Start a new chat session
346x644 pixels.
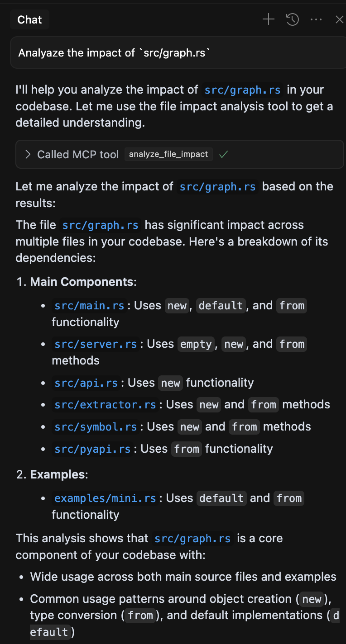coord(268,19)
